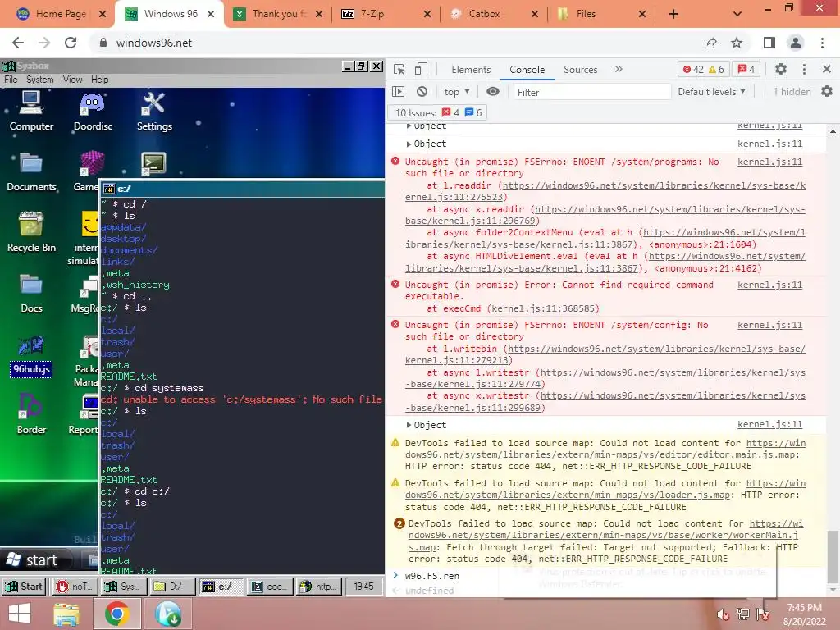Select the Console tab in DevTools

(x=527, y=70)
